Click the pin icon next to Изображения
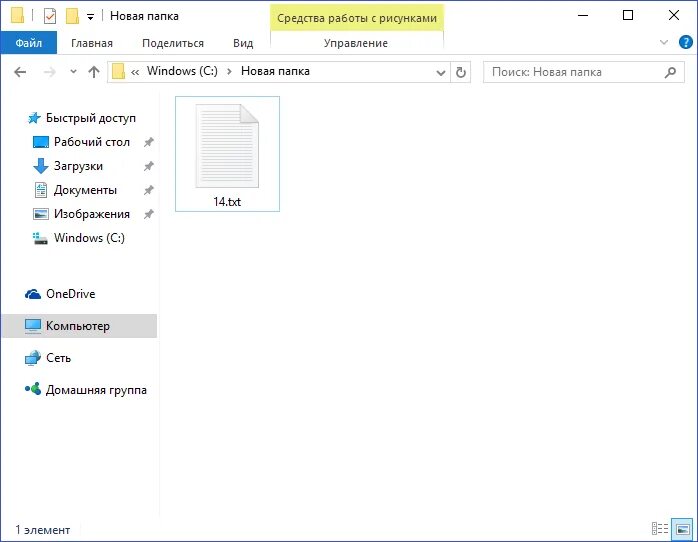698x542 pixels. [149, 214]
